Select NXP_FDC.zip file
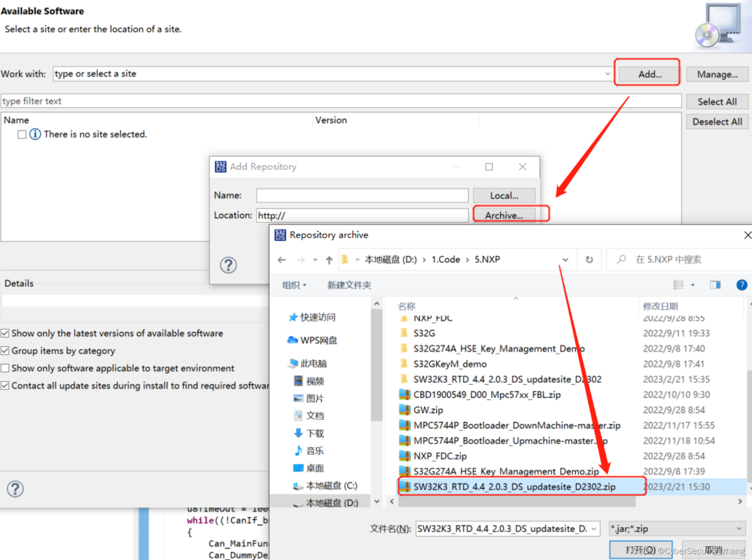752x560 pixels. click(x=433, y=456)
